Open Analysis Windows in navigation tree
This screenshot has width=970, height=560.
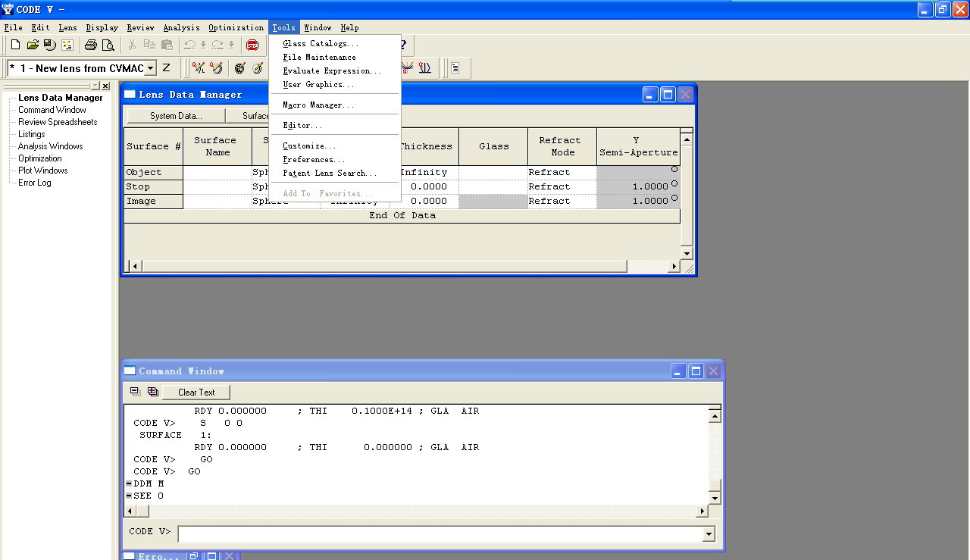(x=51, y=146)
